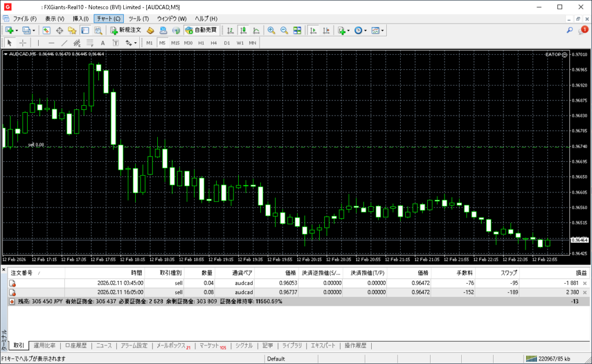Select the text label tool
Viewport: 592px width, 364px height.
(x=103, y=43)
